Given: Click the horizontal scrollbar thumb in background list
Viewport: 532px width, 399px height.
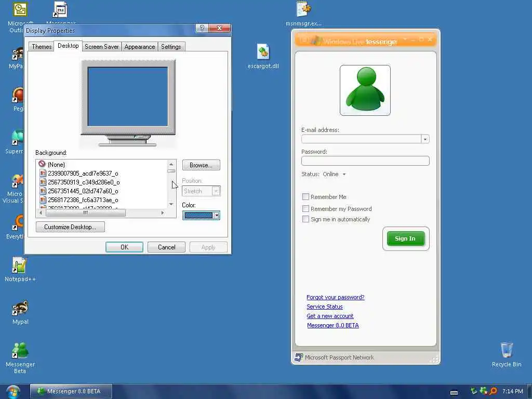Looking at the screenshot, I should (x=86, y=213).
